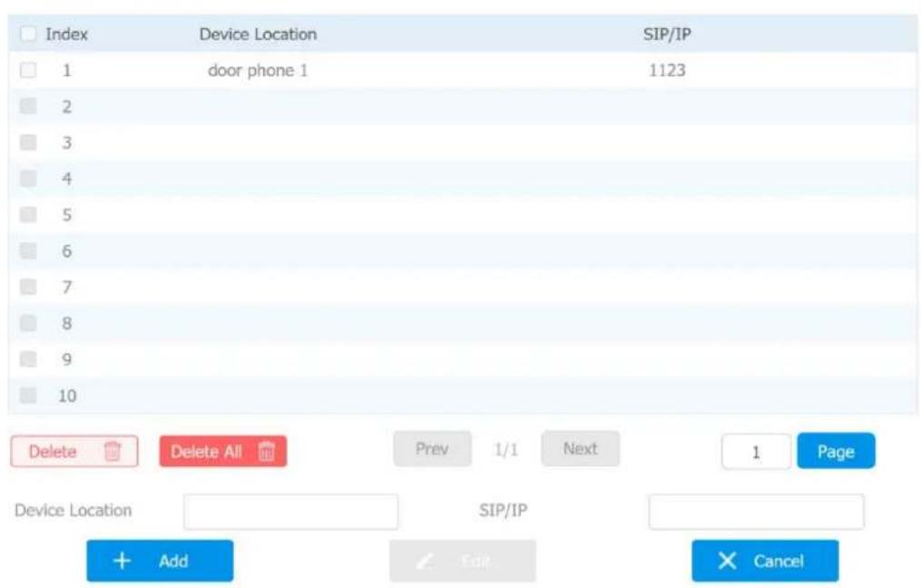The height and width of the screenshot is (588, 921).
Task: Click the Cancel button
Action: click(765, 561)
